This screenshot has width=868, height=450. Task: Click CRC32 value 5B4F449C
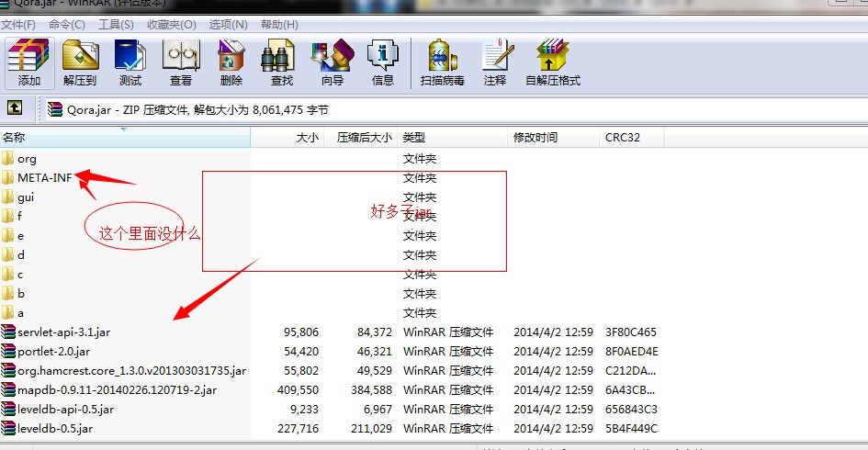(631, 428)
